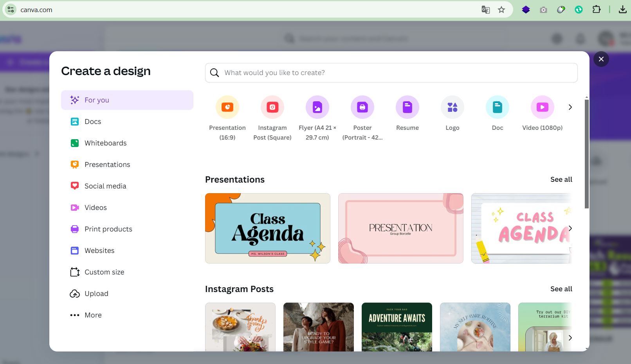Open the DIY terrarium kit Instagram template
Image resolution: width=631 pixels, height=364 pixels.
tap(545, 327)
